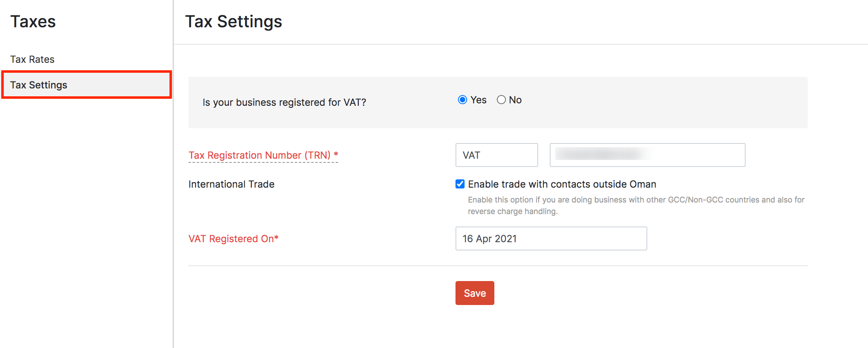Screen dimensions: 868x348
Task: Click the Taxes panel heading
Action: 33,21
